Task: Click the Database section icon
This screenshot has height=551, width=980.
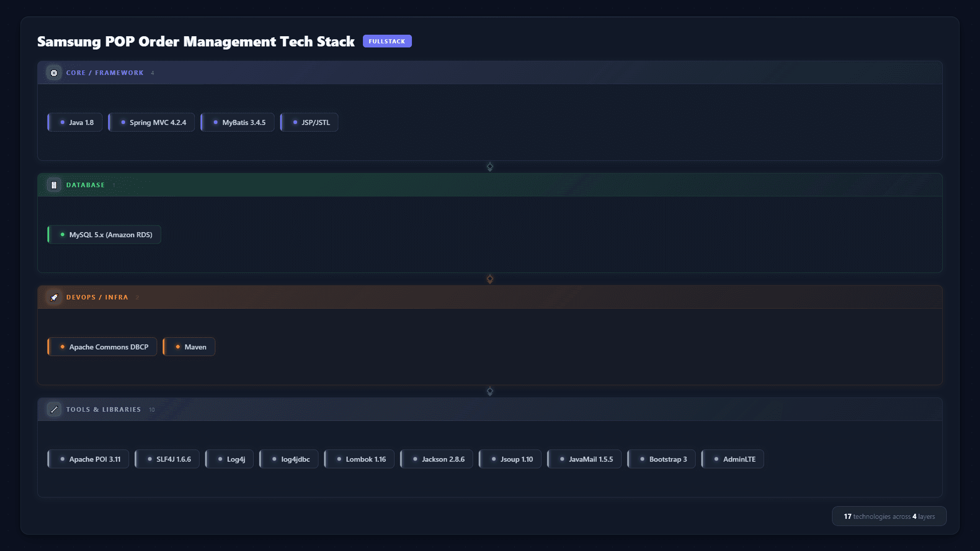Action: [x=54, y=185]
